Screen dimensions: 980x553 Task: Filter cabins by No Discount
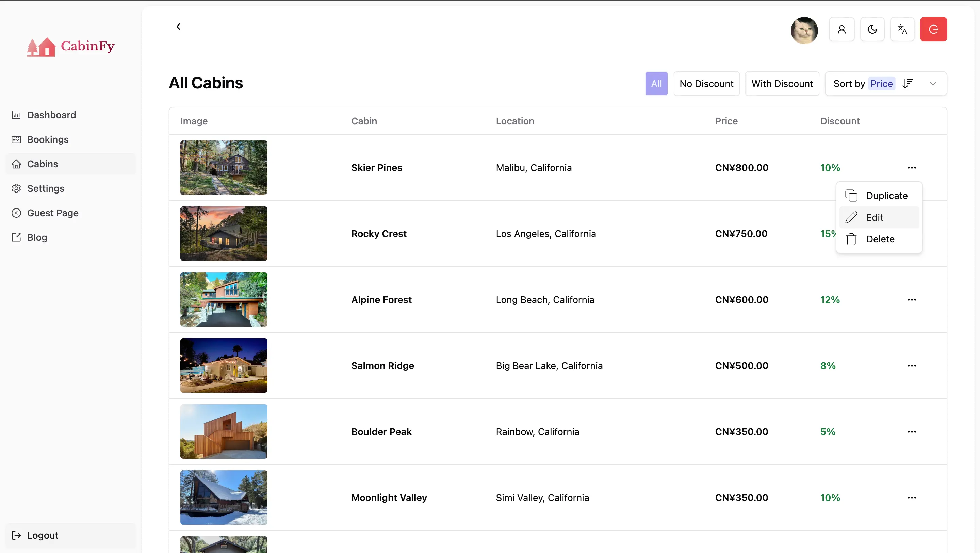click(706, 84)
